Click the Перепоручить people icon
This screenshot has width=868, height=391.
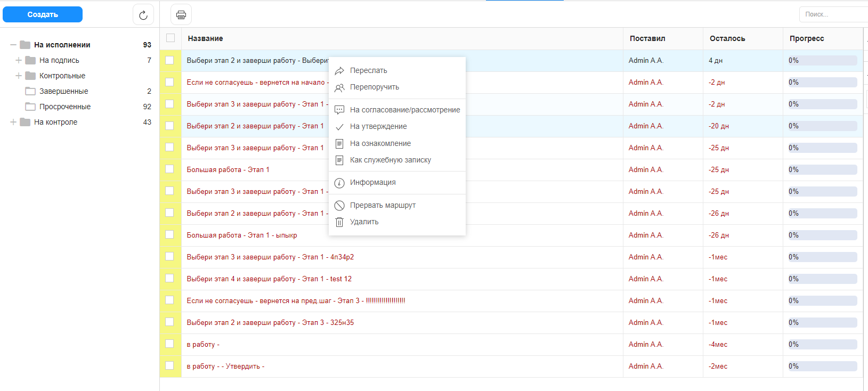(x=339, y=87)
